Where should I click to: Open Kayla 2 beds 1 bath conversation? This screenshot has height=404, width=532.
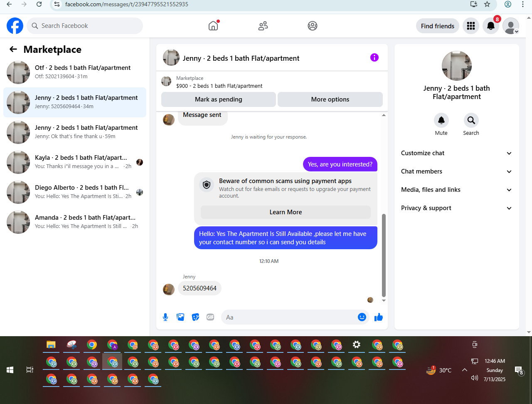75,162
